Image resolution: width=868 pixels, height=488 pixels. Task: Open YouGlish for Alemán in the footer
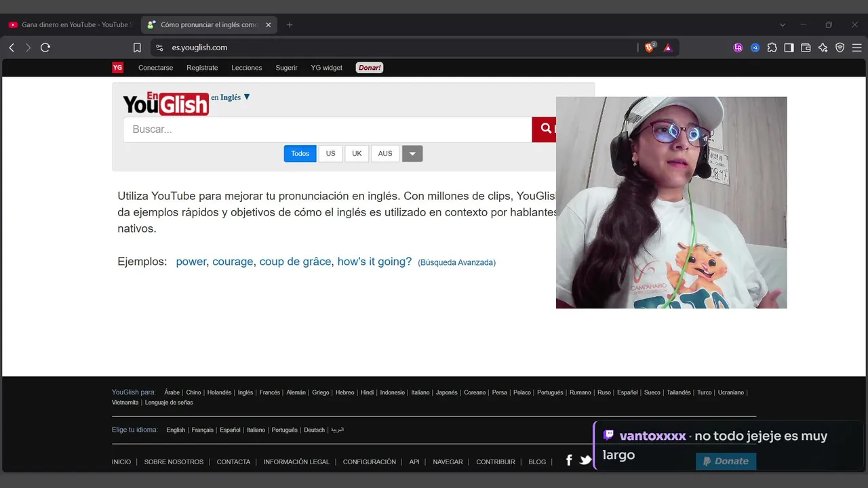(296, 392)
